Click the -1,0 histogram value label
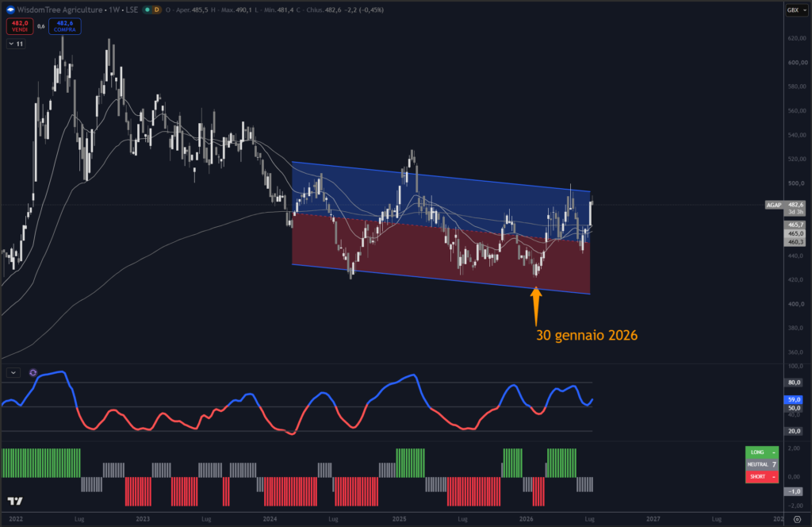This screenshot has width=812, height=527. click(x=794, y=491)
